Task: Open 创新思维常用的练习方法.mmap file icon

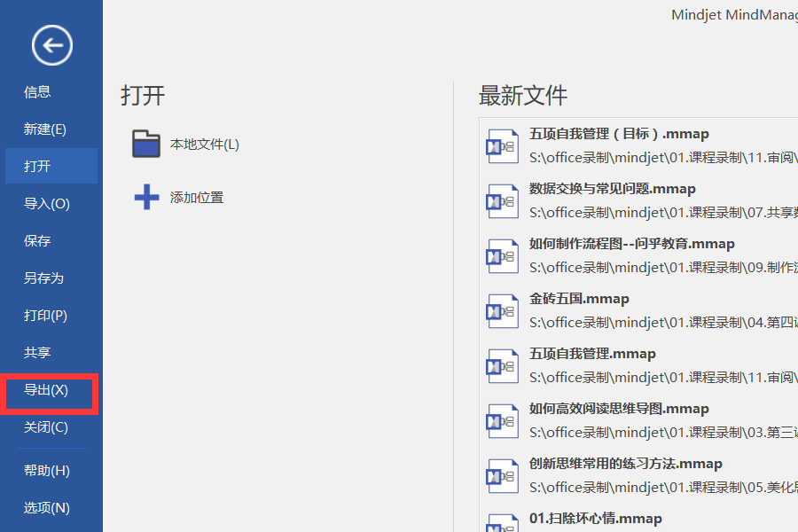Action: [502, 474]
